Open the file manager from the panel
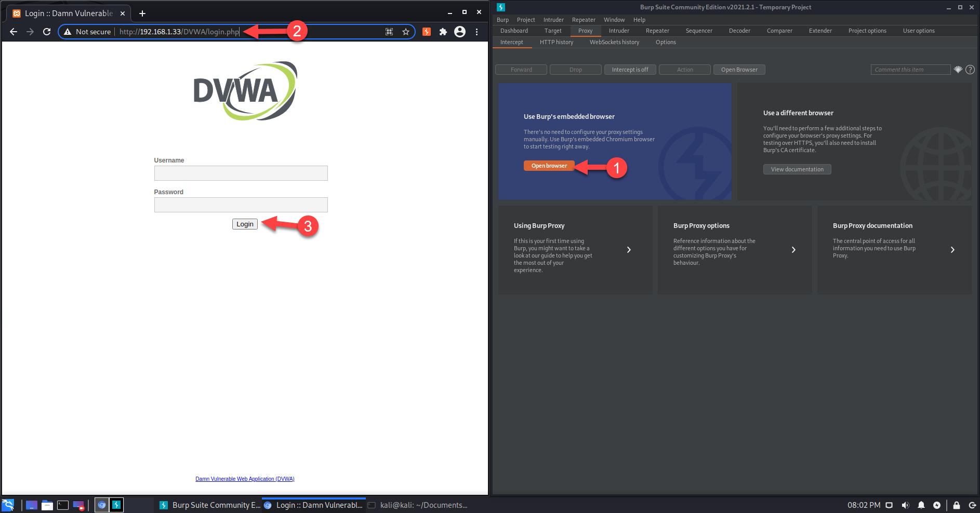This screenshot has width=980, height=513. click(47, 505)
